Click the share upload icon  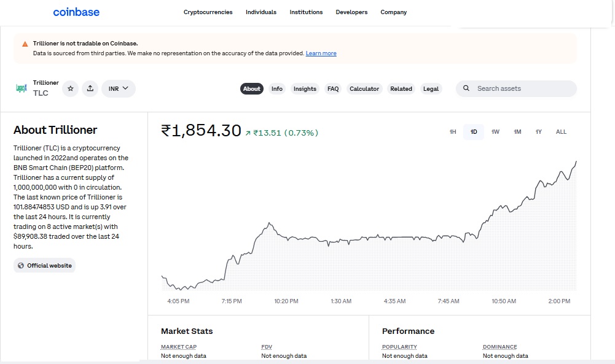90,88
